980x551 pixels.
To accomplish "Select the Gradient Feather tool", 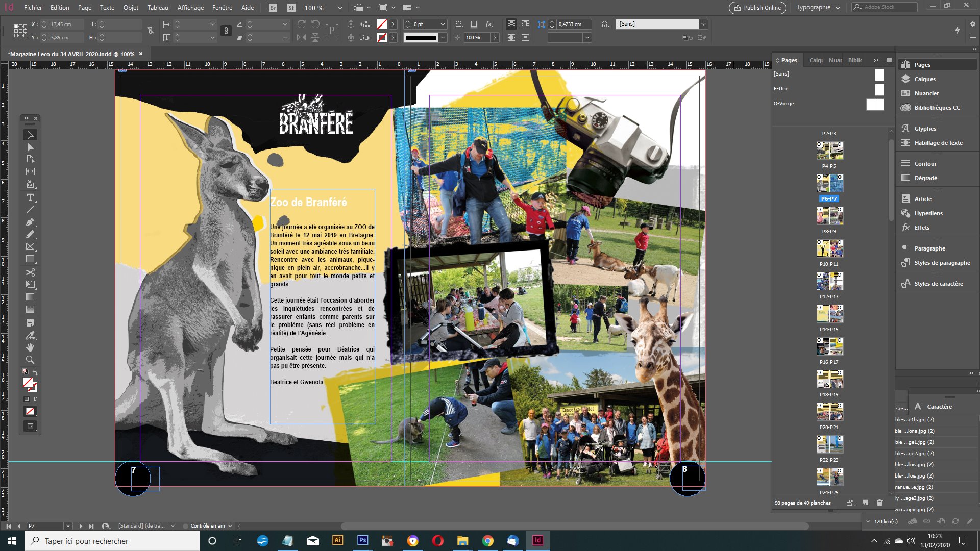I will (30, 309).
